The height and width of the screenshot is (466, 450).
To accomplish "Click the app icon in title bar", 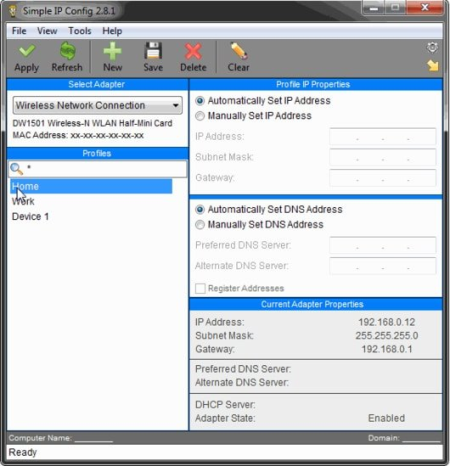I will (x=13, y=11).
